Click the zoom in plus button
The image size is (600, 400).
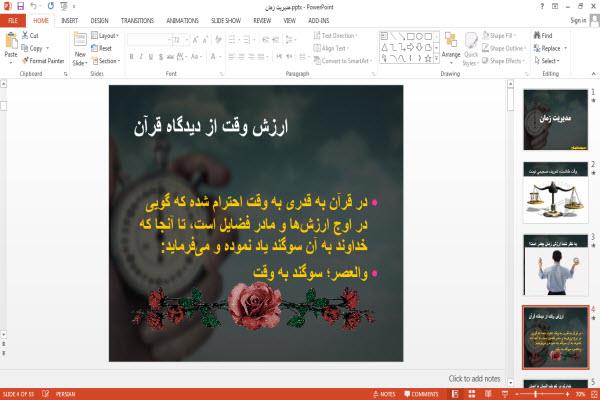tap(567, 394)
